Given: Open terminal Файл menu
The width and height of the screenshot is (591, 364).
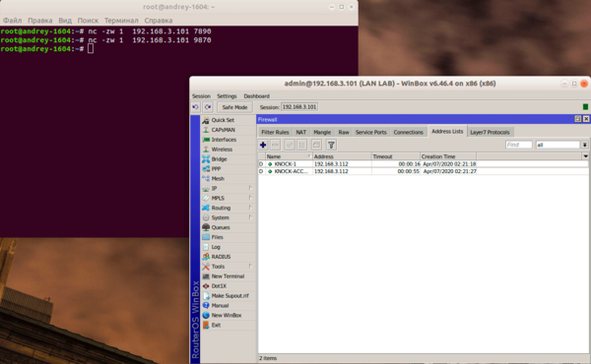Looking at the screenshot, I should [13, 21].
